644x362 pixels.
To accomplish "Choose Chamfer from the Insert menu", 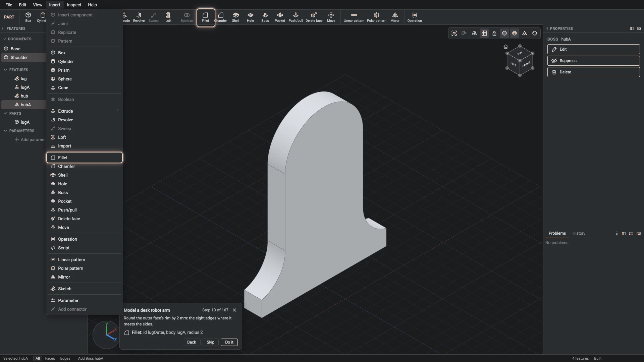I will point(85,166).
